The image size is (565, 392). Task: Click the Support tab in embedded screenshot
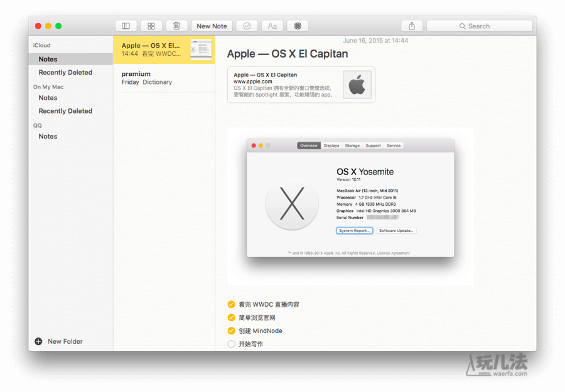tap(374, 146)
